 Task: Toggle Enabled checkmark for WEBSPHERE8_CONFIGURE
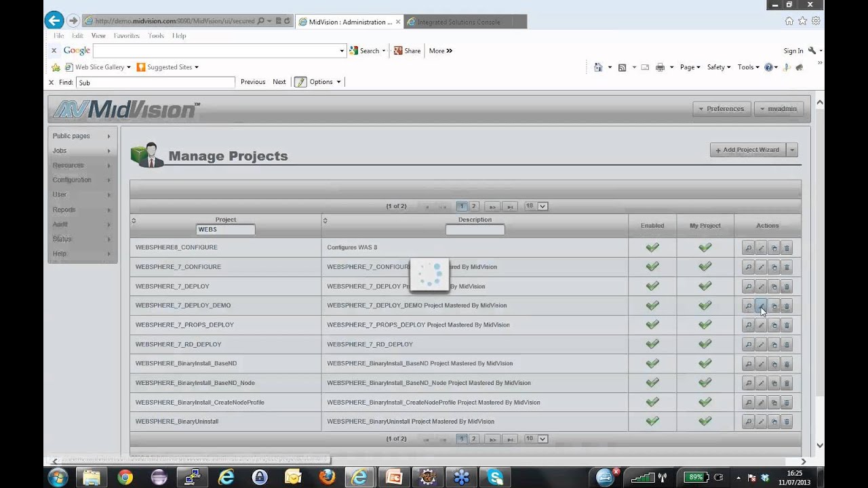tap(652, 247)
